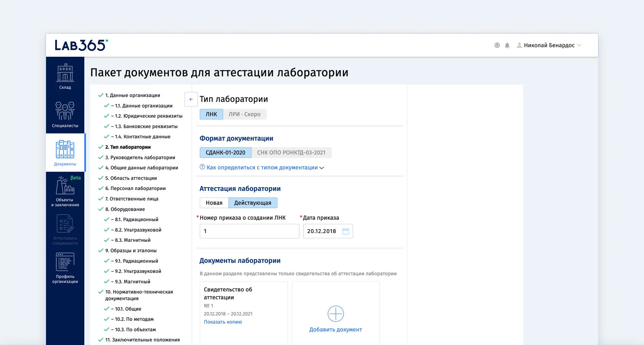Go to 10. Нормативно-техническая документация
Viewport: 644px width, 345px height.
tap(139, 295)
